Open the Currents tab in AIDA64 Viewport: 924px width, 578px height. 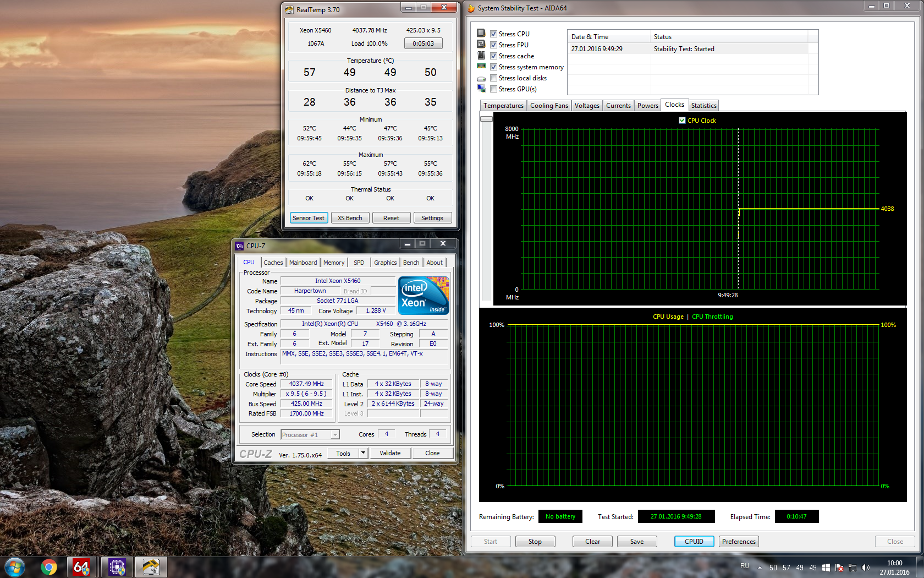(618, 106)
